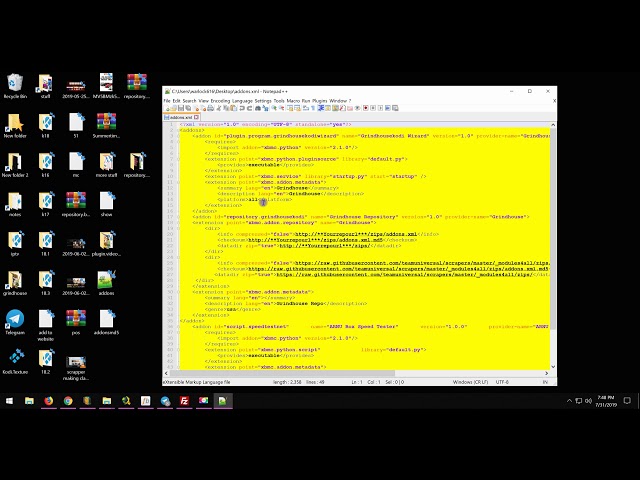This screenshot has height=480, width=640.
Task: Click the vertical scrollbar up arrow
Action: 553,125
